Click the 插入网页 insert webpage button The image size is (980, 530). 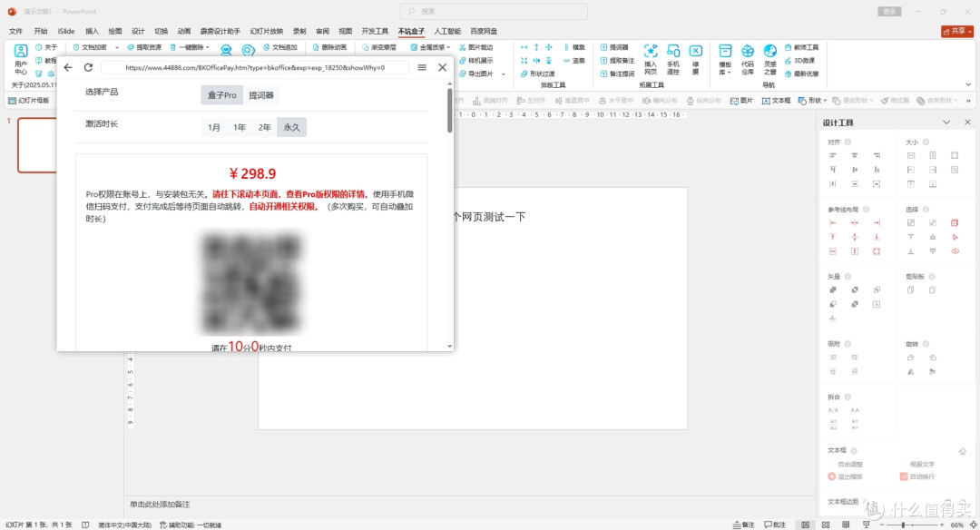click(651, 59)
